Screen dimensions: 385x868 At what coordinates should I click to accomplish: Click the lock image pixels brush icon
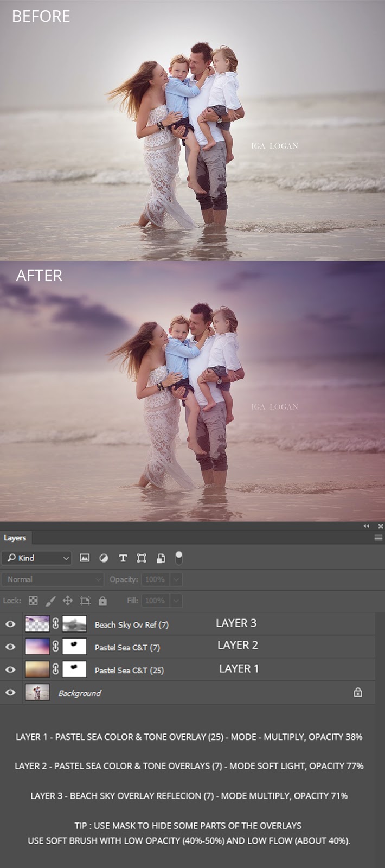pos(50,601)
